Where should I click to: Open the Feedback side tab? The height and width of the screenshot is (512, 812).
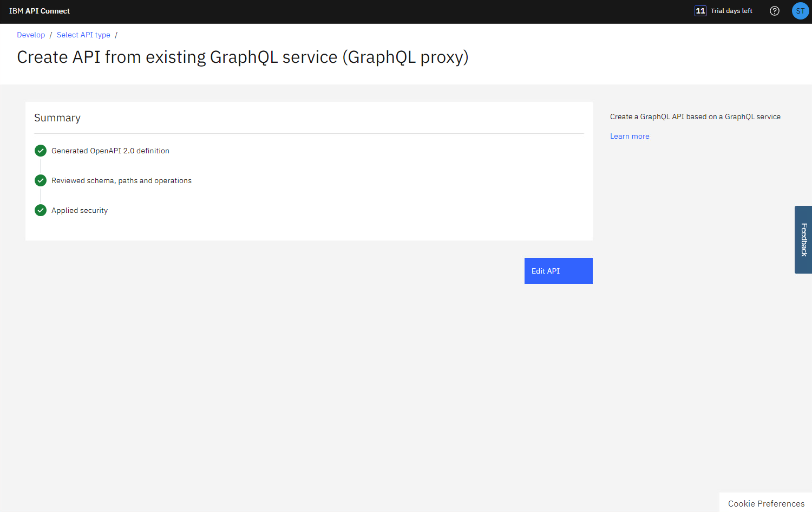coord(803,239)
